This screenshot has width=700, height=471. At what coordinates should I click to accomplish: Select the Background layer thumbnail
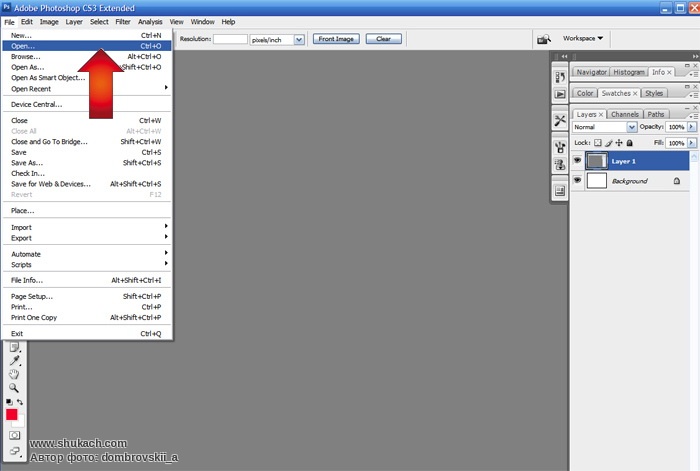(596, 181)
